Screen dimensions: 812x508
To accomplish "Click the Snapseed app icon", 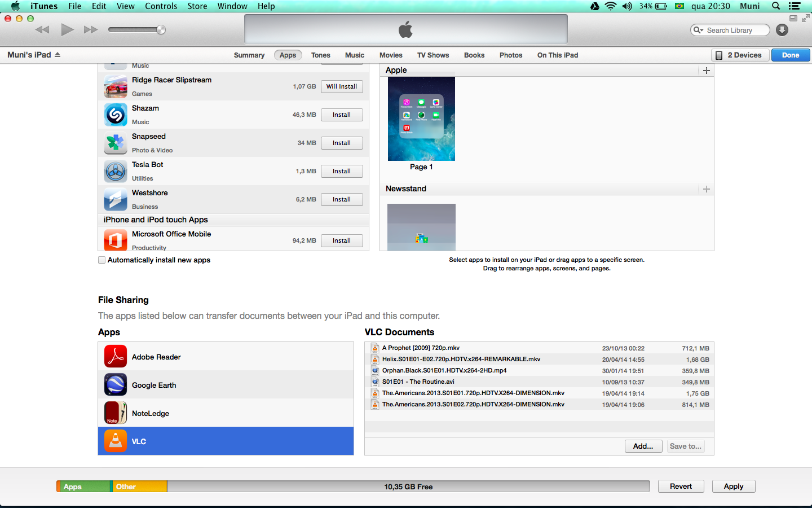I will coord(116,143).
